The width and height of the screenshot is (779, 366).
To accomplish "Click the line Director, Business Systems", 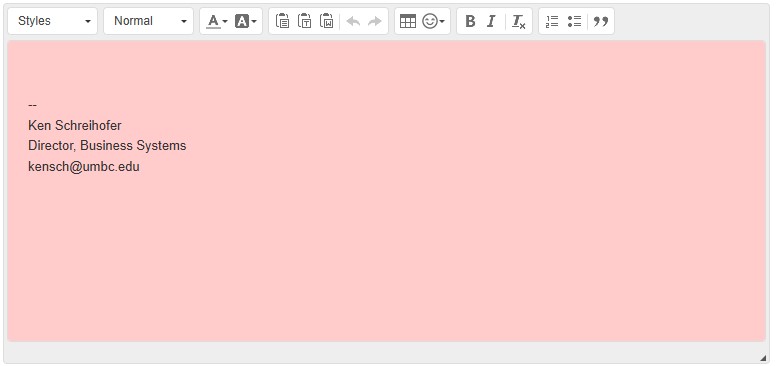I will pyautogui.click(x=107, y=146).
